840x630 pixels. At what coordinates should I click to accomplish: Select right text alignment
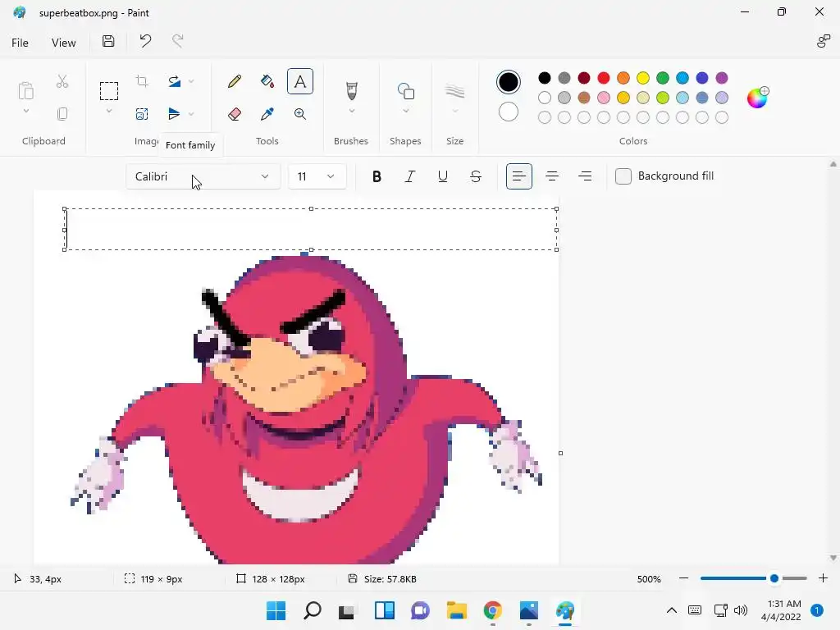click(585, 176)
